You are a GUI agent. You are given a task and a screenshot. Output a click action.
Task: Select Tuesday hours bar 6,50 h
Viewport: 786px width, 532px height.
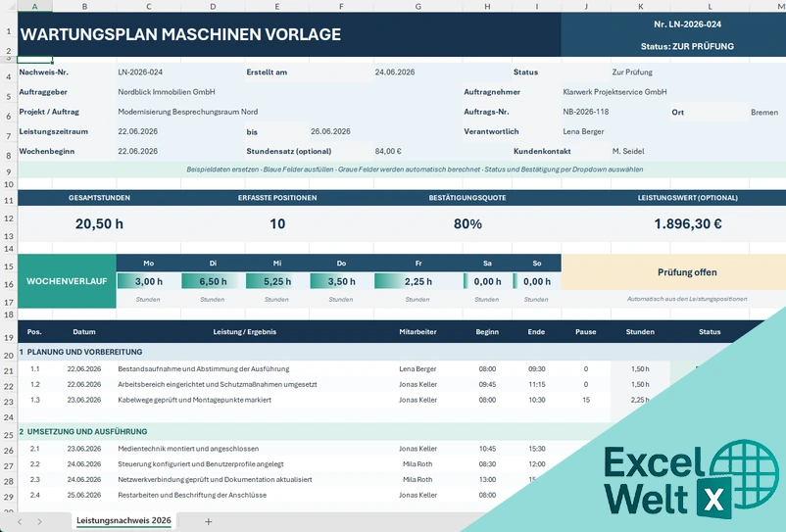tap(213, 281)
